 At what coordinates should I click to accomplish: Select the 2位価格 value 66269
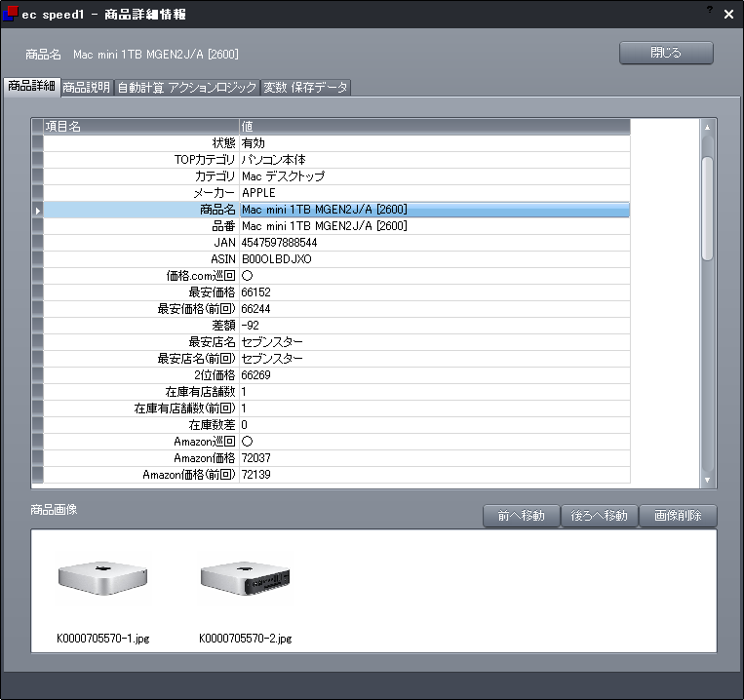[x=435, y=375]
